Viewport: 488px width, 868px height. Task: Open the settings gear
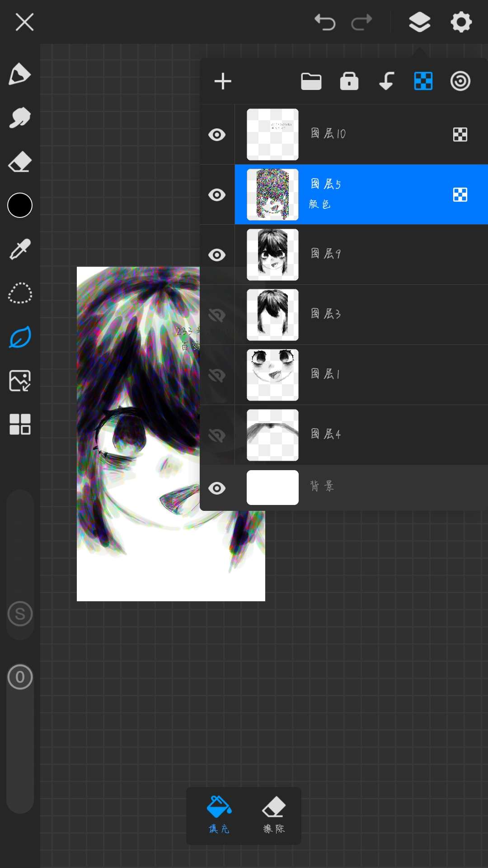(461, 22)
